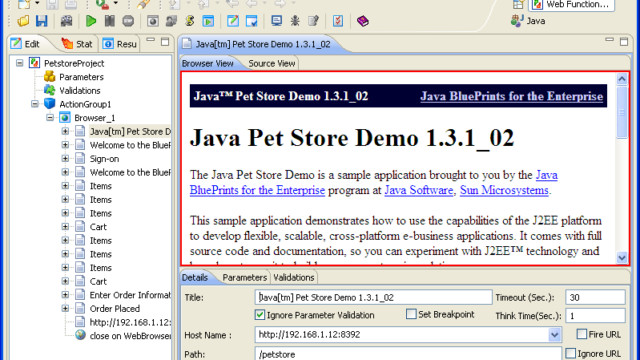Select the Sign-on row in tree
The height and width of the screenshot is (360, 640).
click(104, 158)
